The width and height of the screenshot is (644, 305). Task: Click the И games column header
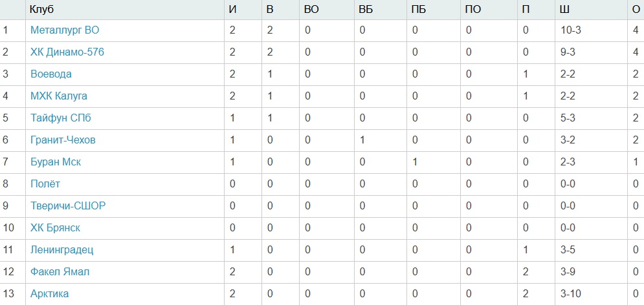click(233, 9)
